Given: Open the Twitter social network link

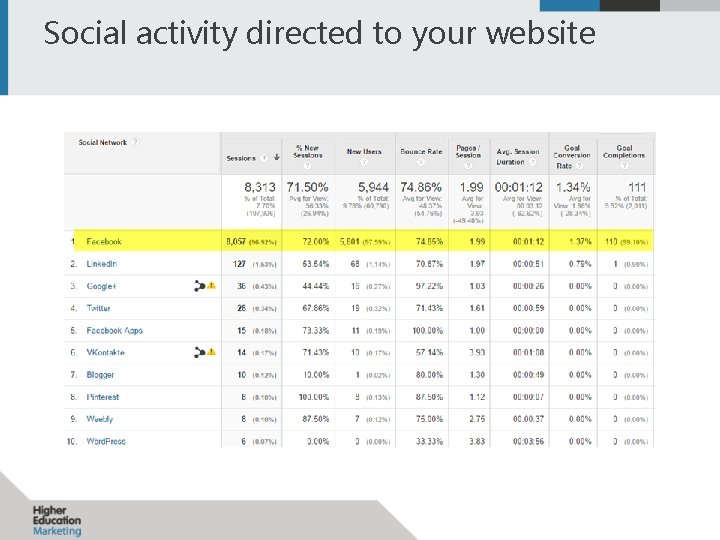Looking at the screenshot, I should tap(98, 308).
